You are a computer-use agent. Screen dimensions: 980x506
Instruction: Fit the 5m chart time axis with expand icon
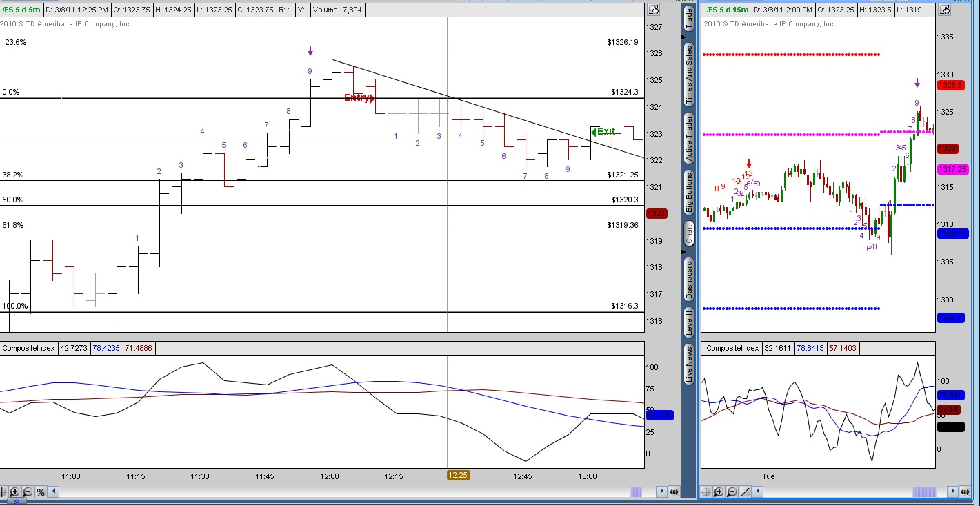(x=674, y=492)
